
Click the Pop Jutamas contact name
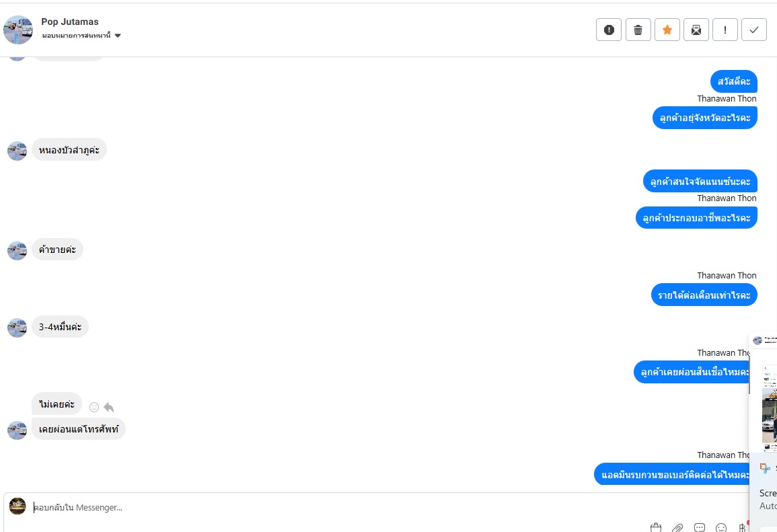pyautogui.click(x=70, y=22)
